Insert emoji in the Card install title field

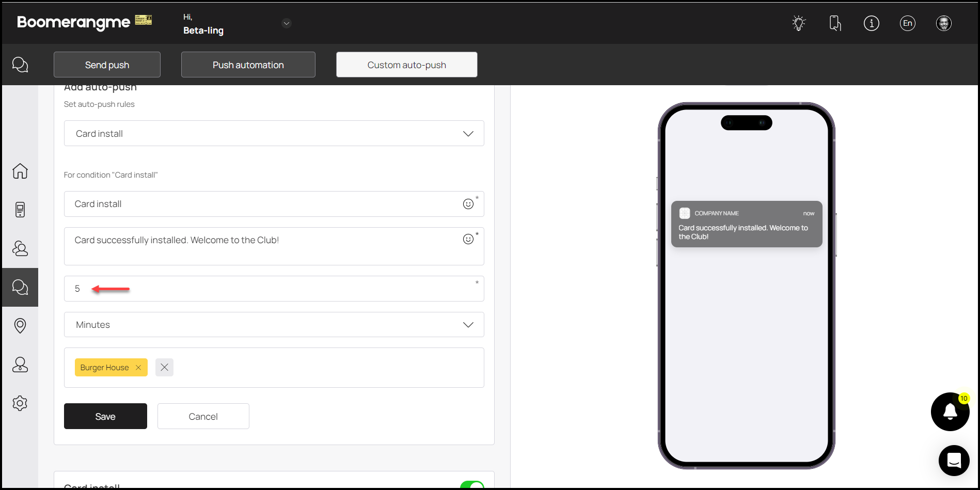coord(468,204)
